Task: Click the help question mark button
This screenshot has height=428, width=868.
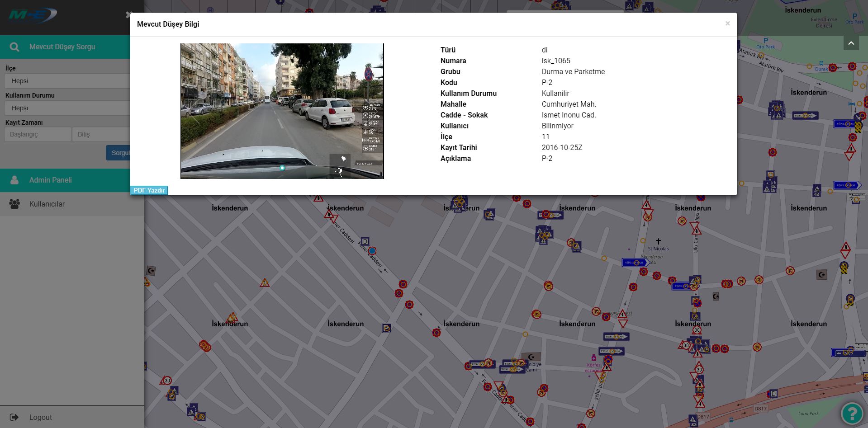Action: 852,413
